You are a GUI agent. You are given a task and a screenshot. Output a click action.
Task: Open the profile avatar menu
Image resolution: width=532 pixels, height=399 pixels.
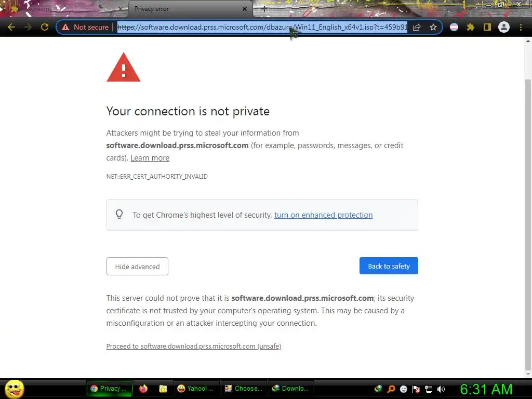[504, 27]
